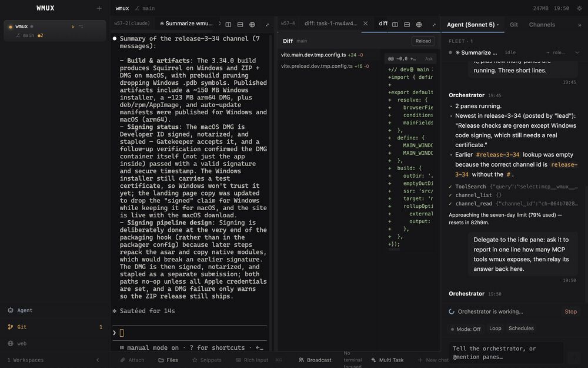Add a new workspace with the plus icon

point(99,8)
